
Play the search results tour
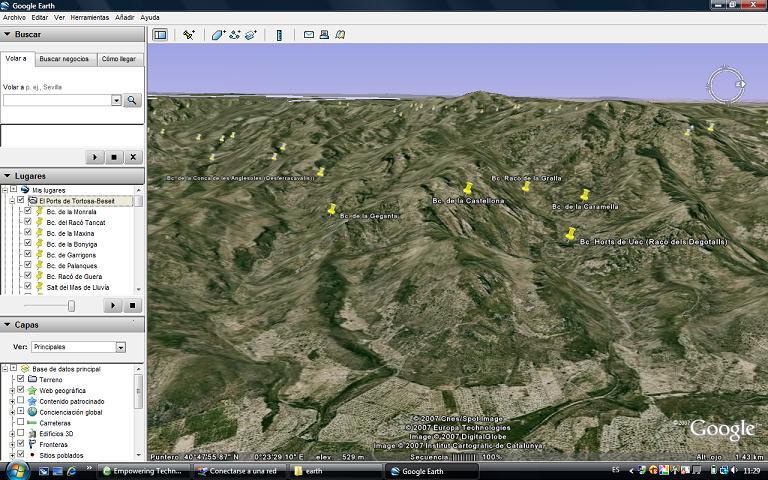point(95,157)
